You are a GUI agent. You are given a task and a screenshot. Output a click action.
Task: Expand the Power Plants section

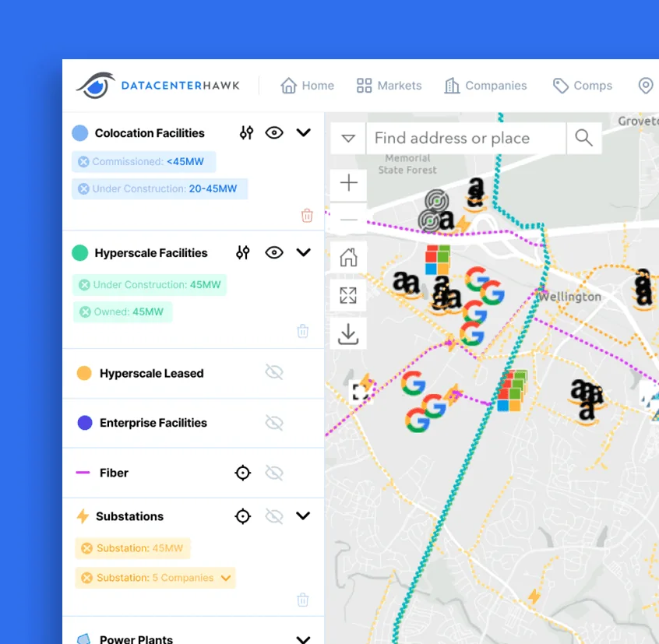point(303,639)
